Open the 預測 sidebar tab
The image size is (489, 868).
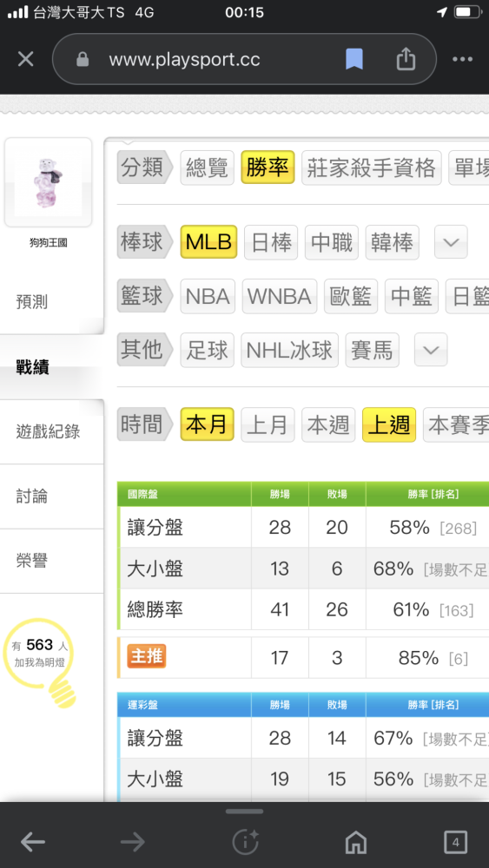pos(51,302)
